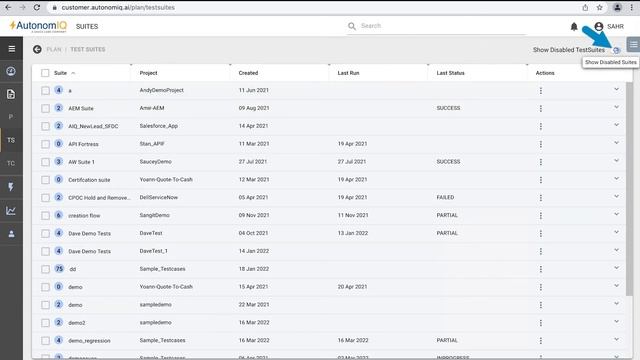640x360 pixels.
Task: Open the chart reports icon in sidebar
Action: click(x=11, y=211)
